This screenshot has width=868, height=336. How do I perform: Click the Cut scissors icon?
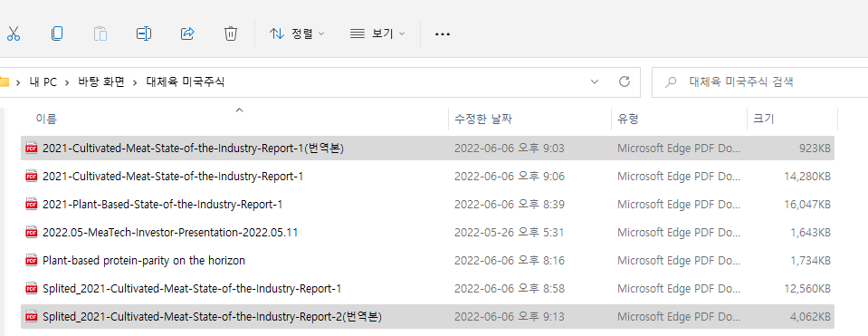coord(13,34)
